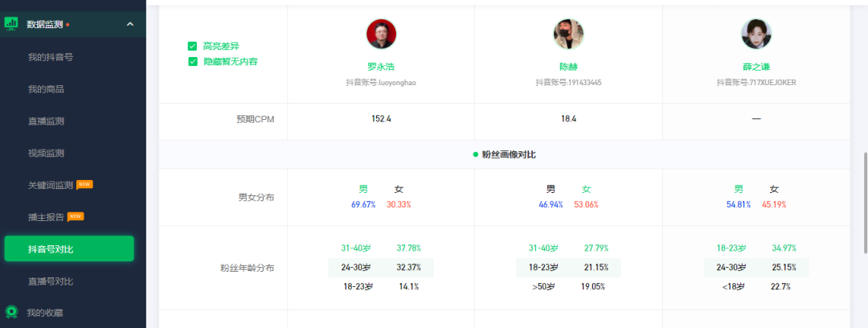This screenshot has width=868, height=328.
Task: Click the female percentage 30.33%
Action: [399, 204]
